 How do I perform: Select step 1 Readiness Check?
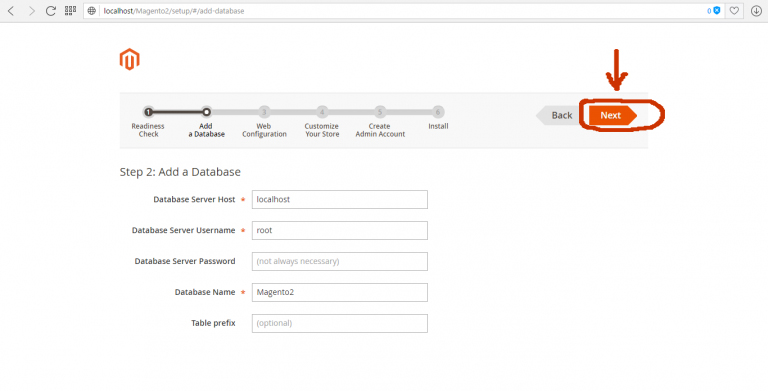[148, 122]
